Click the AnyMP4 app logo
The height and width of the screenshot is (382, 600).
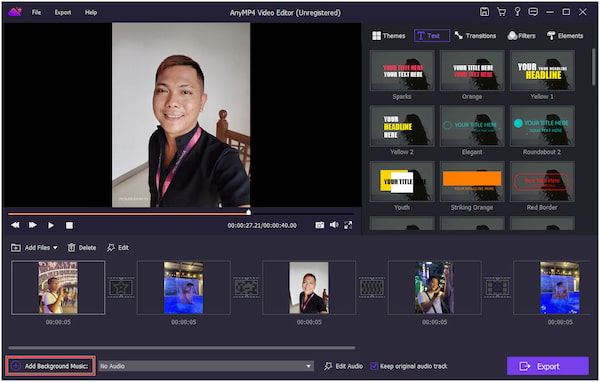(x=15, y=12)
